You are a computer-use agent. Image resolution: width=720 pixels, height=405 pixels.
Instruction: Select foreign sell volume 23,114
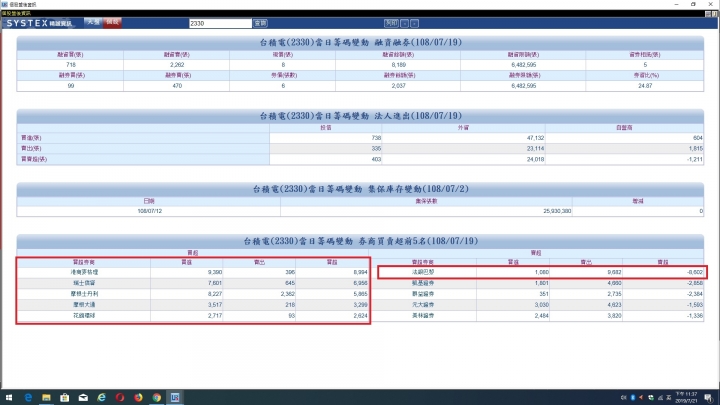click(535, 149)
